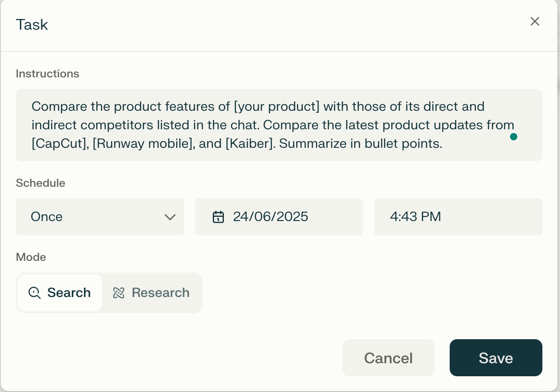
Task: Click the magnifier icon in the Search mode
Action: coord(35,293)
